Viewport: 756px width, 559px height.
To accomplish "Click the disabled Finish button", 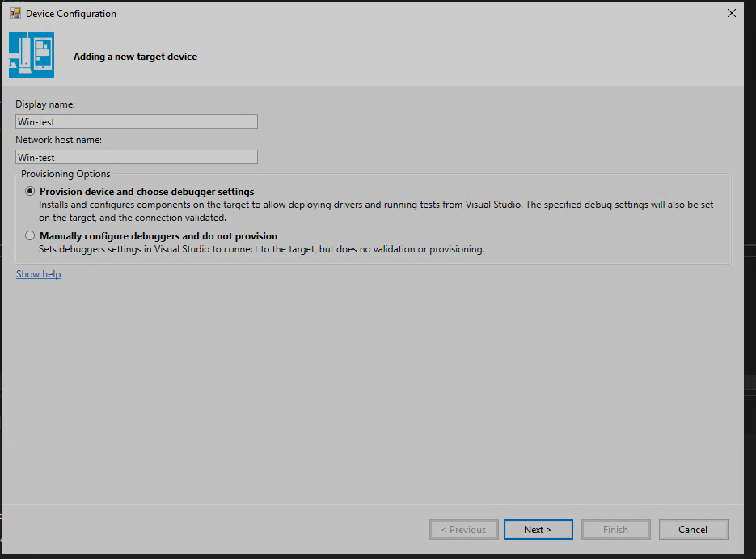I will (615, 530).
